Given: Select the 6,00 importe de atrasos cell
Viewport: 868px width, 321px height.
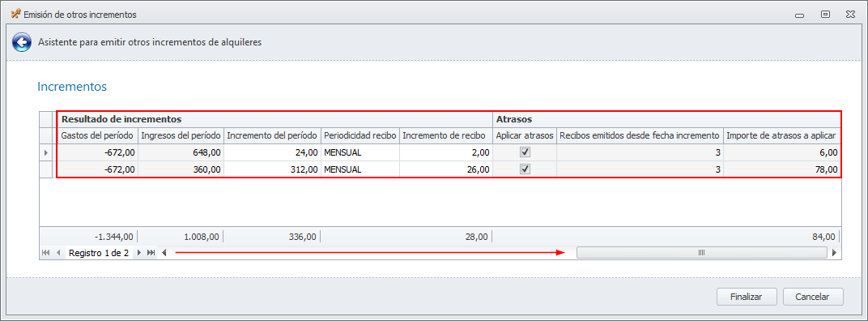Looking at the screenshot, I should click(781, 152).
